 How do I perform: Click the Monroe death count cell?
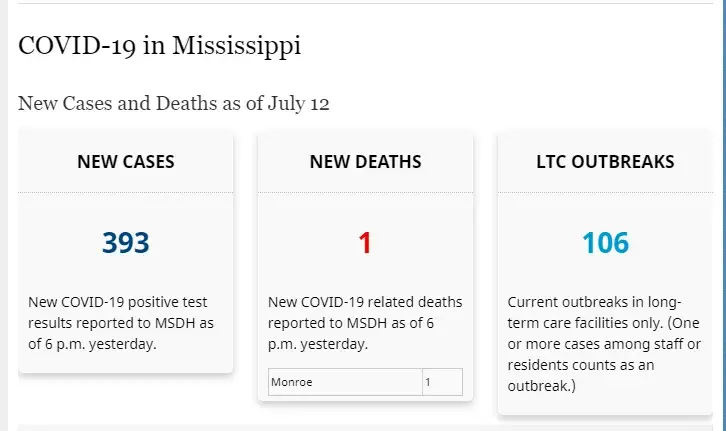pos(441,382)
